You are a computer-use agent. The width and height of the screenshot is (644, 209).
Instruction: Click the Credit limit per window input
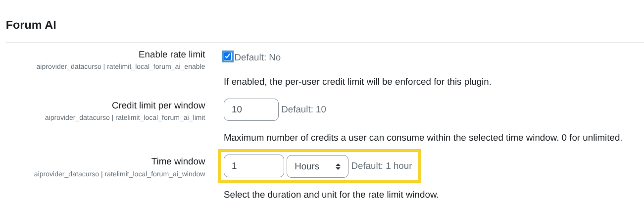(251, 109)
